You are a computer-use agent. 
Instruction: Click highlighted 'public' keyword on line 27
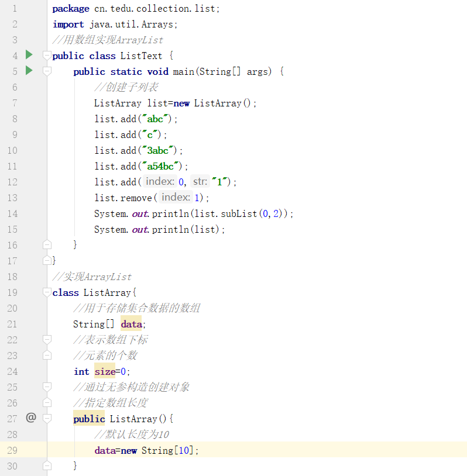89,419
